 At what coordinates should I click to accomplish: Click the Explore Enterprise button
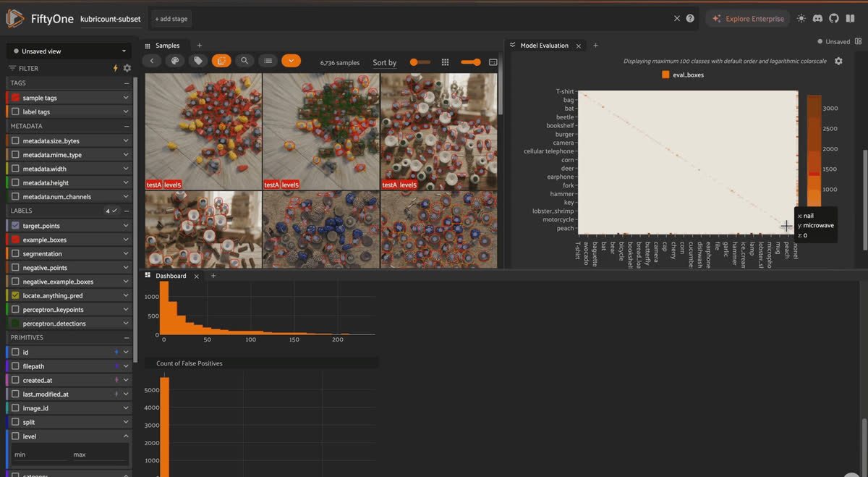click(748, 19)
